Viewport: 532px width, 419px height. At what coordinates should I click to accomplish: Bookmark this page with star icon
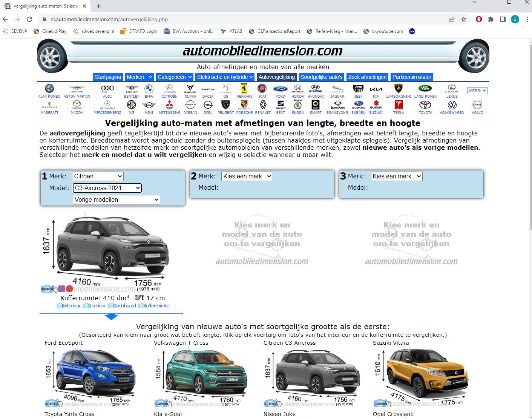coord(464,19)
